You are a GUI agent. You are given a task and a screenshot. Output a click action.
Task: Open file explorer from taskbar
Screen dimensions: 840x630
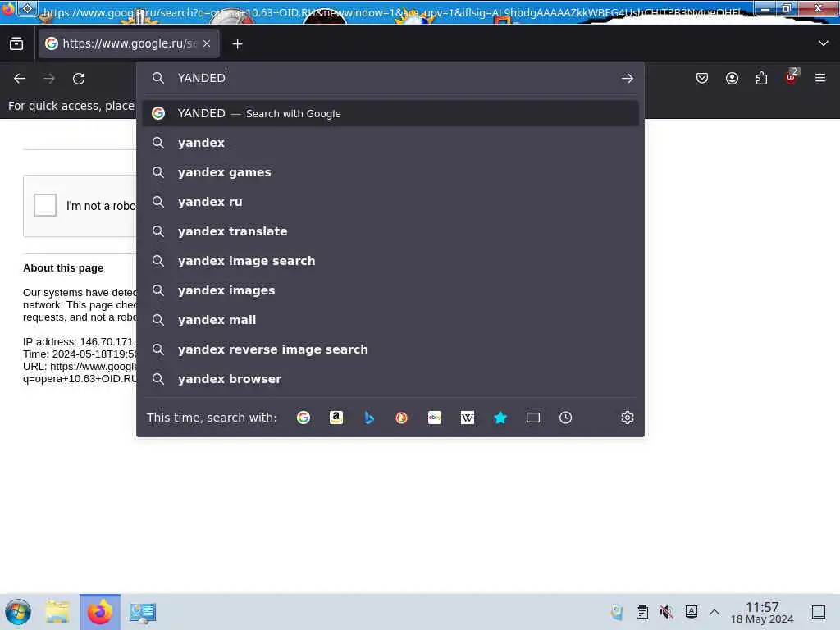click(x=57, y=612)
